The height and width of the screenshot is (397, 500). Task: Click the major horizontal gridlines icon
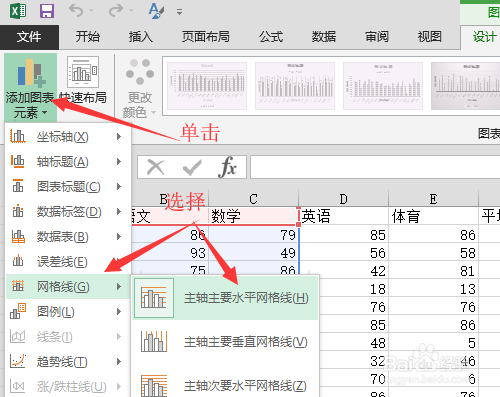154,298
